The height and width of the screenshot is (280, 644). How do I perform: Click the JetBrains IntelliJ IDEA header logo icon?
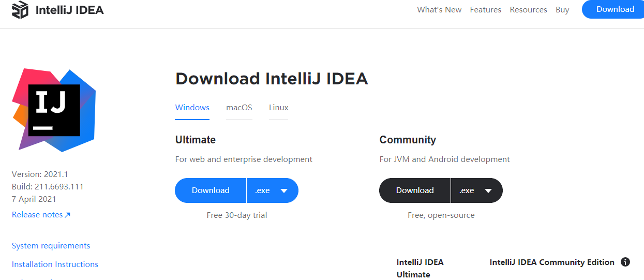pyautogui.click(x=20, y=10)
